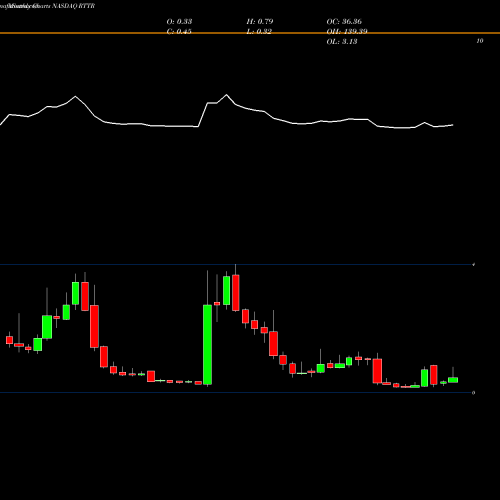Viewport: 500px width, 500px height.
Task: Select the close value C: 0.45
Action: tap(179, 31)
